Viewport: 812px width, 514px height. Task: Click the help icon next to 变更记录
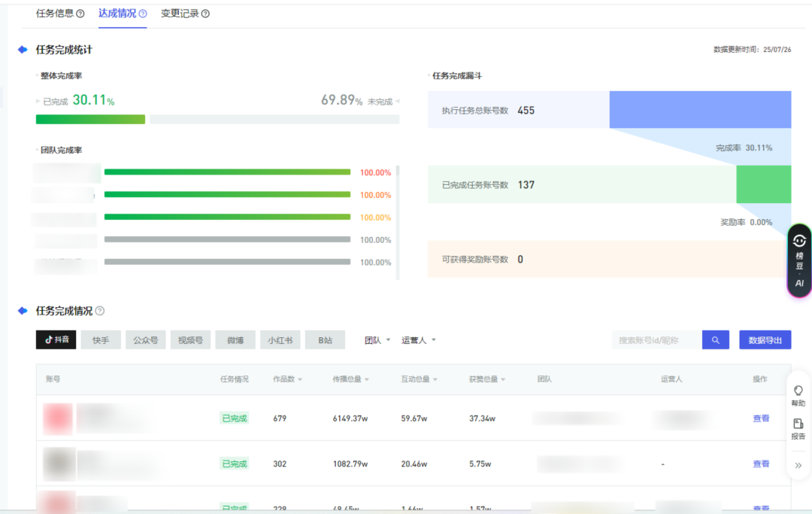click(205, 14)
